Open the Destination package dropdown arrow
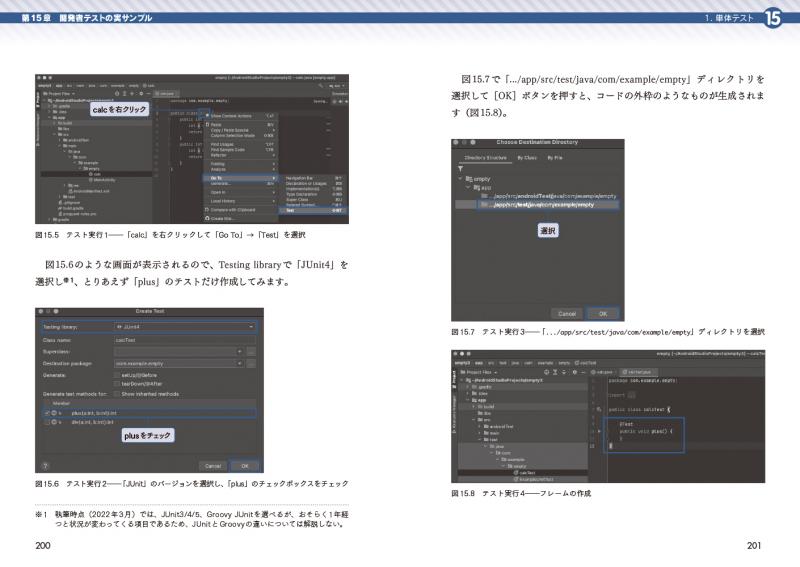The width and height of the screenshot is (800, 567). pyautogui.click(x=239, y=363)
